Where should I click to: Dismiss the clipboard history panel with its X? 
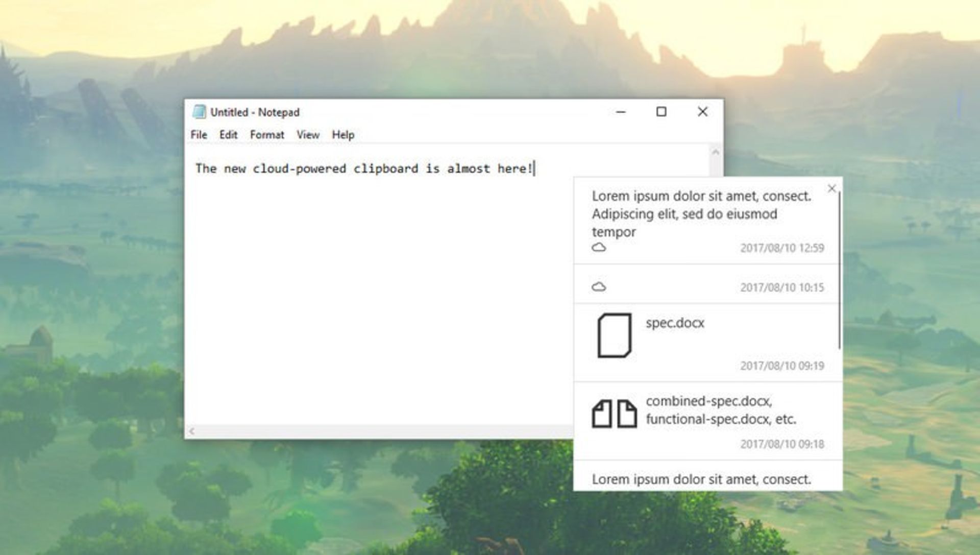pos(832,188)
